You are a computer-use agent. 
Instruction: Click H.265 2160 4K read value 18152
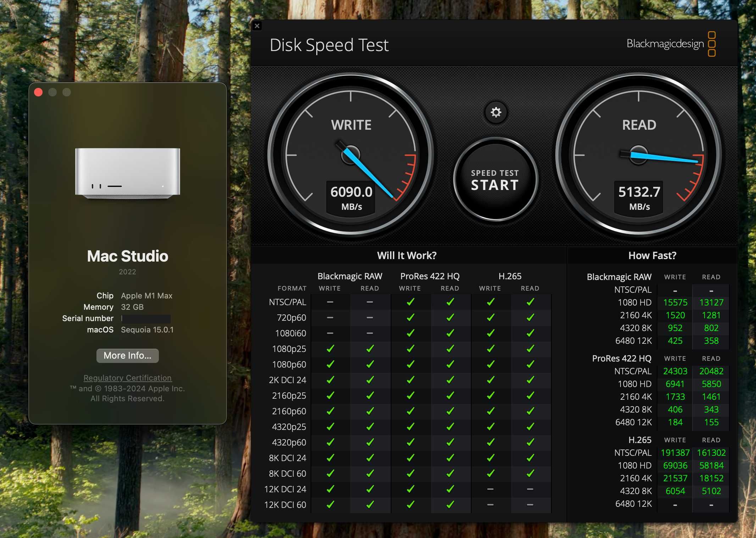coord(711,478)
